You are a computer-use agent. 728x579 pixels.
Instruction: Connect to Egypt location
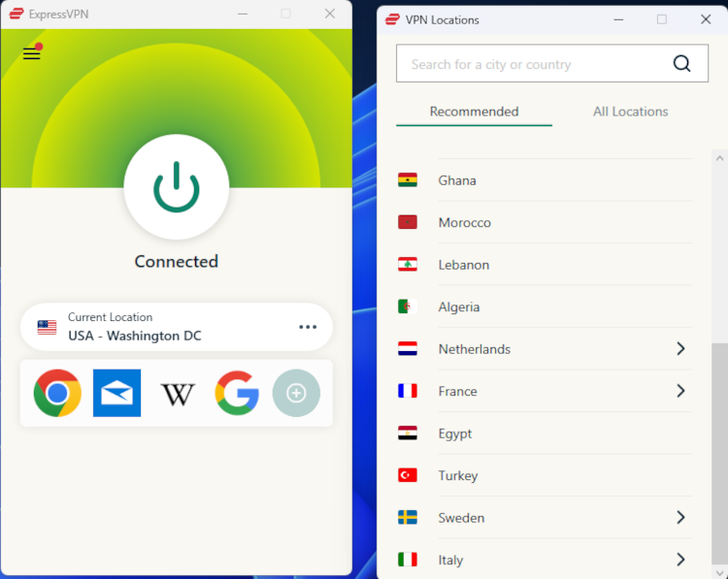click(x=545, y=434)
